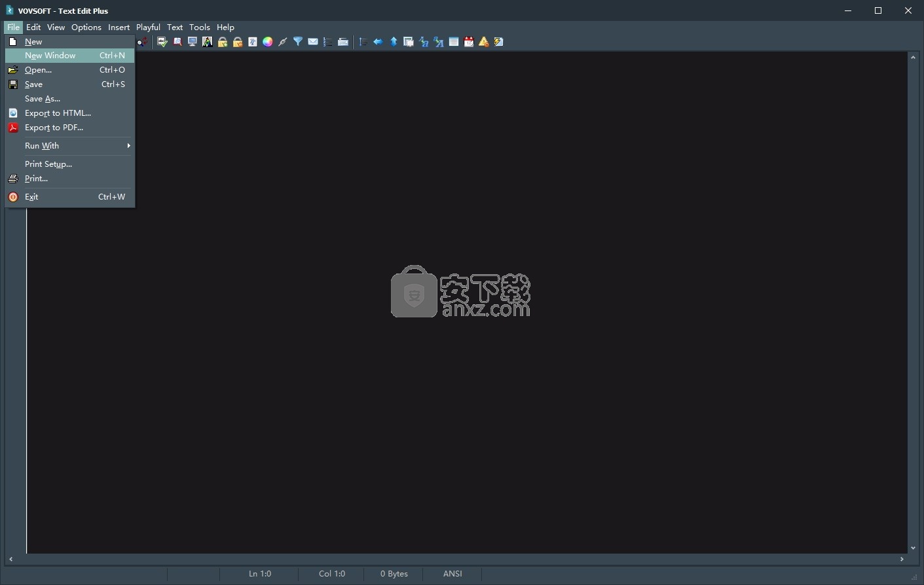Click the find and replace toolbar icon
Image resolution: width=924 pixels, height=585 pixels.
[x=142, y=42]
